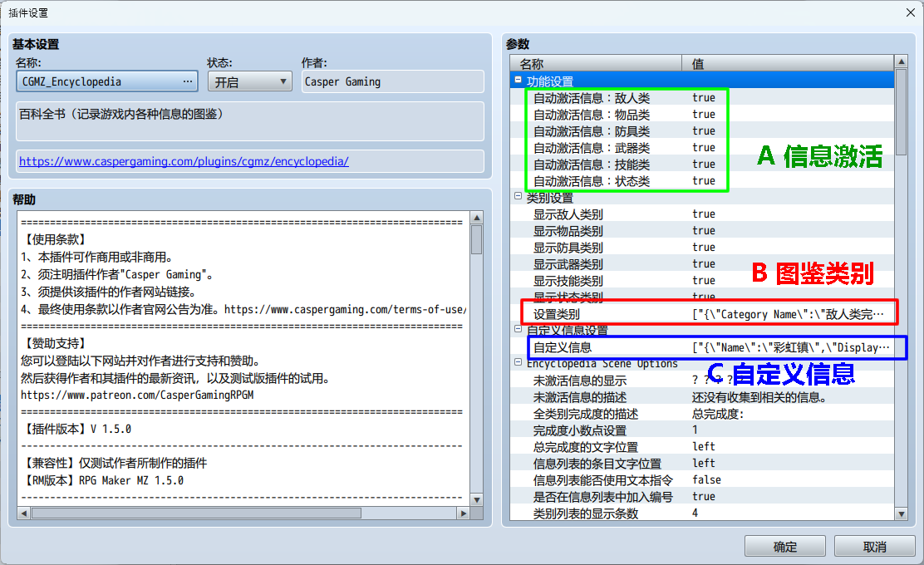Close the 插件设置 dialog
The height and width of the screenshot is (565, 924).
[x=911, y=12]
